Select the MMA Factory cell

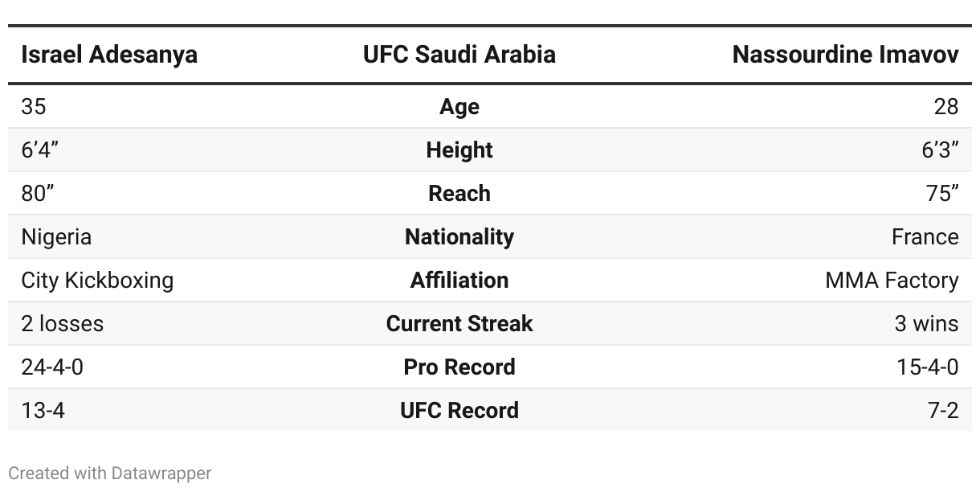[892, 281]
